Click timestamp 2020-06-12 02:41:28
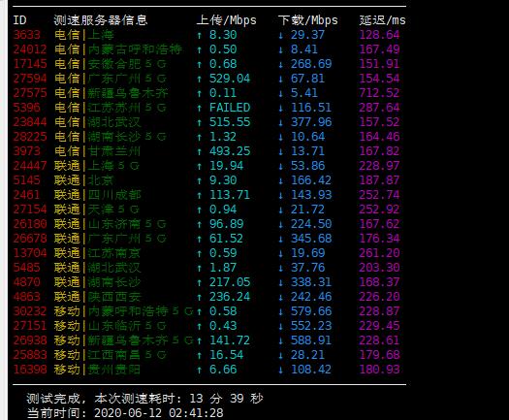Image resolution: width=509 pixels, height=420 pixels. 159,413
